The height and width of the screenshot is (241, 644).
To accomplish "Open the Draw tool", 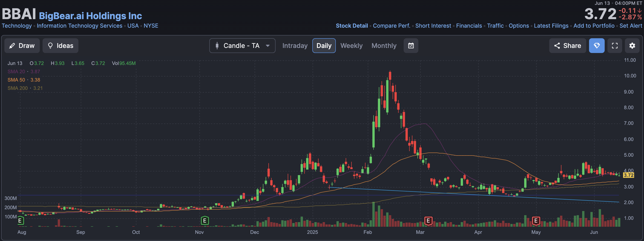I will (x=22, y=46).
